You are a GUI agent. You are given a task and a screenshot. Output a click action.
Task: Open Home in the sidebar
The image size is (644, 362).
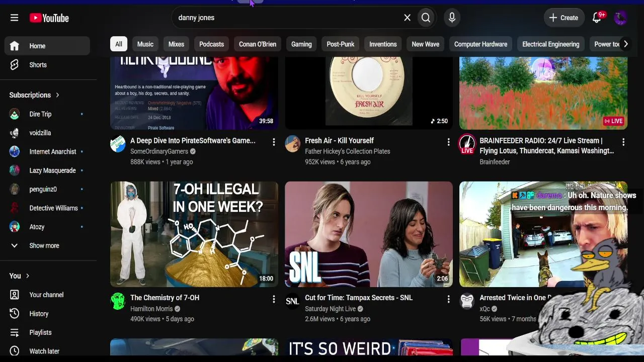(x=47, y=46)
